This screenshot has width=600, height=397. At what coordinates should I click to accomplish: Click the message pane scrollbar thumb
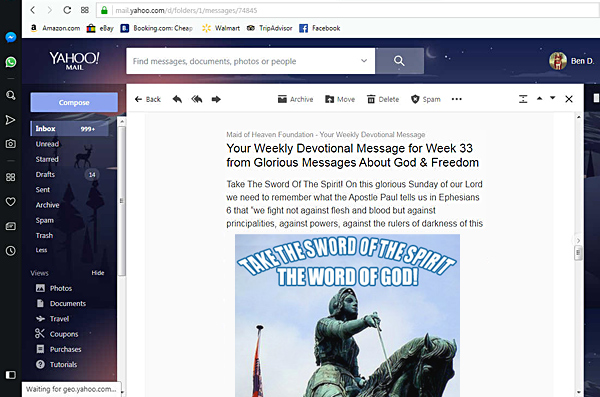point(578,253)
